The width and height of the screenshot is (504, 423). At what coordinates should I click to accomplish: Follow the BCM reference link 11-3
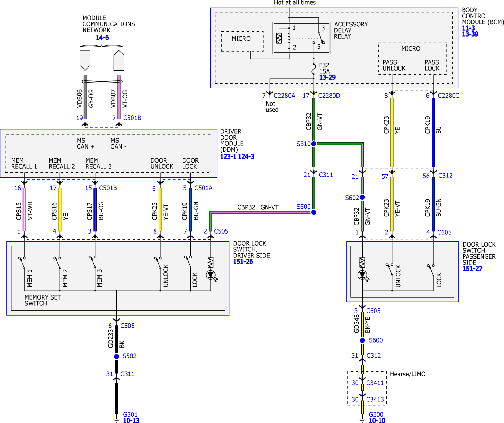click(468, 28)
